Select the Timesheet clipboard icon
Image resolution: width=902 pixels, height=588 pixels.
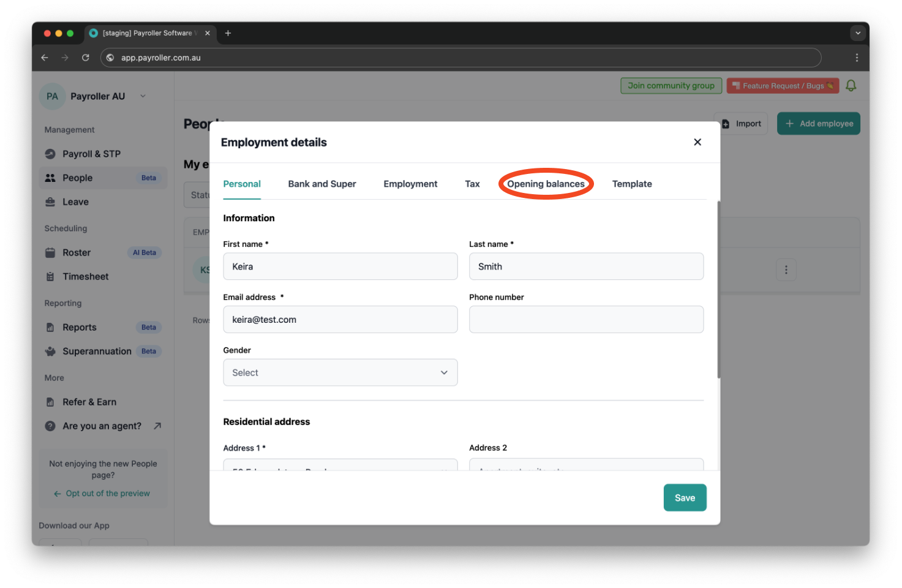[51, 276]
